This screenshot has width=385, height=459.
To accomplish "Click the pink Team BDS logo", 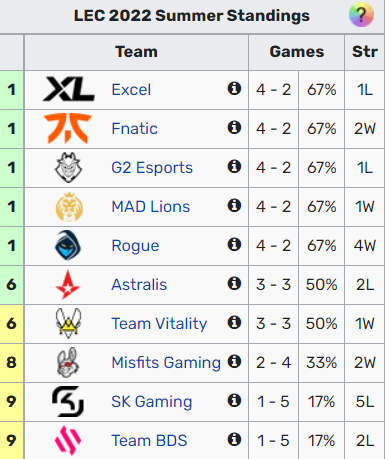I will pos(68,440).
